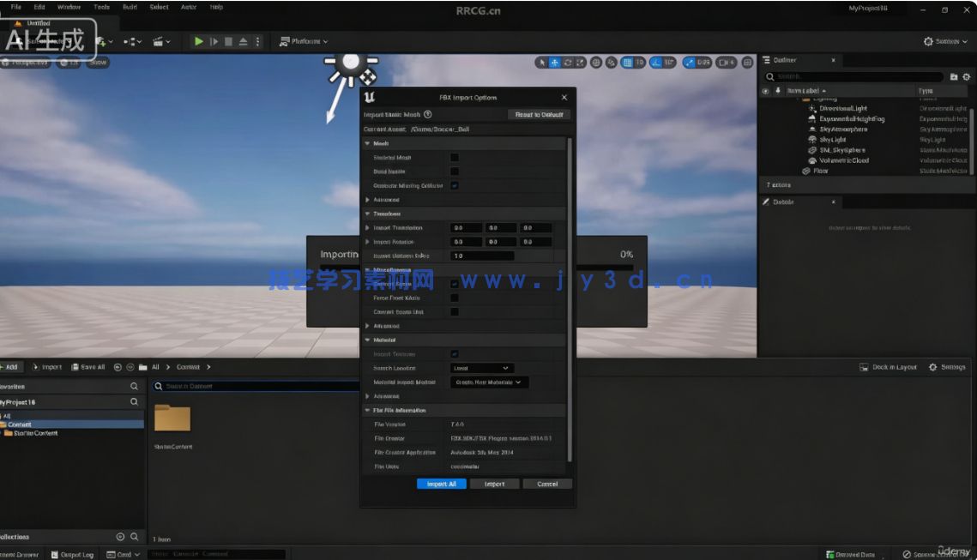Uncheck Generate Missing Collision checkbox
The height and width of the screenshot is (560, 977).
click(455, 185)
